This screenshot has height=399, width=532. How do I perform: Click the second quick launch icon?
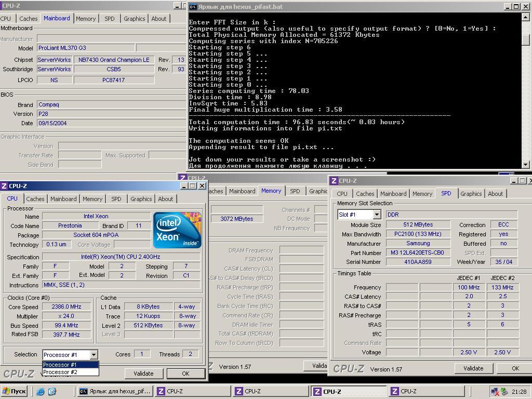[52, 392]
